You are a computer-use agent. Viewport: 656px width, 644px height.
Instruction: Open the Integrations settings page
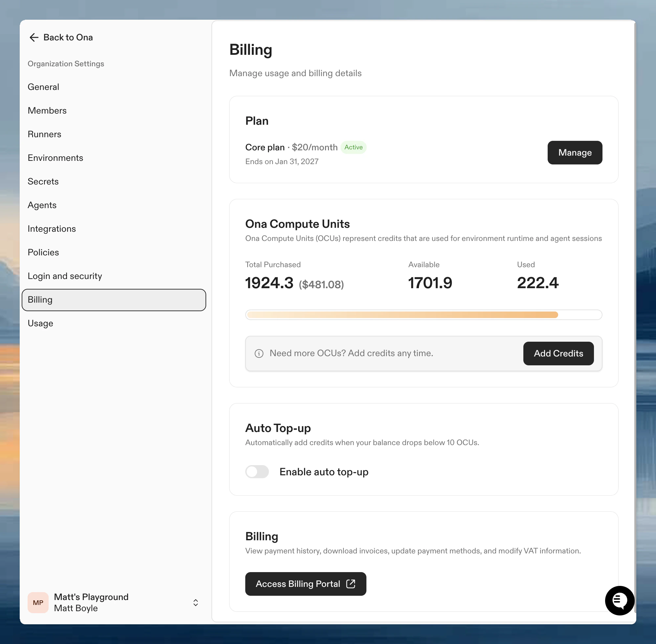click(52, 229)
